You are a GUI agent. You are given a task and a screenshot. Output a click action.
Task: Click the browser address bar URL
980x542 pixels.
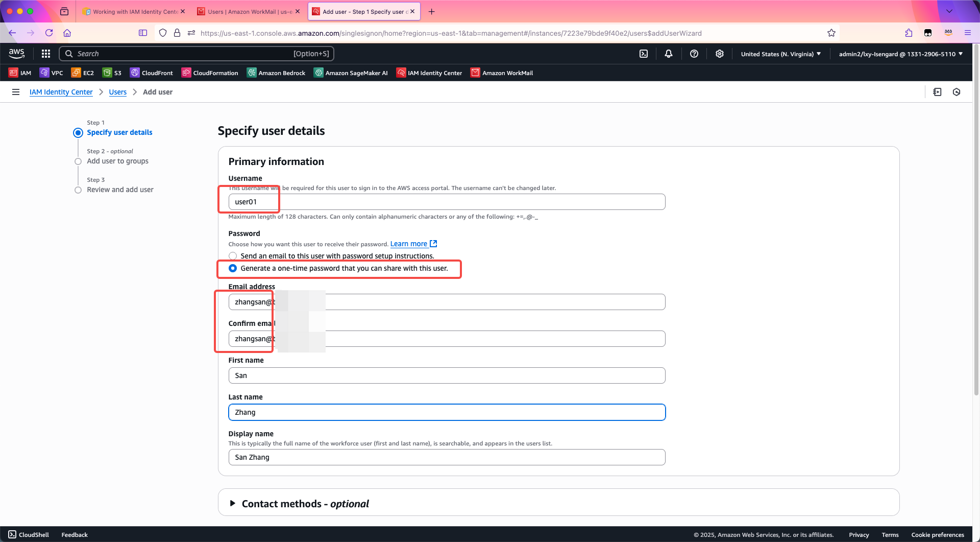[x=451, y=33]
